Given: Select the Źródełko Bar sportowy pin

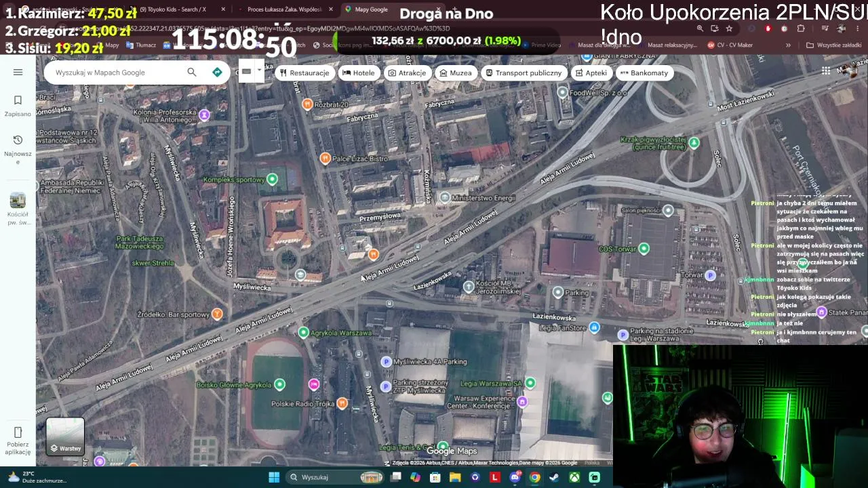Looking at the screenshot, I should [217, 314].
